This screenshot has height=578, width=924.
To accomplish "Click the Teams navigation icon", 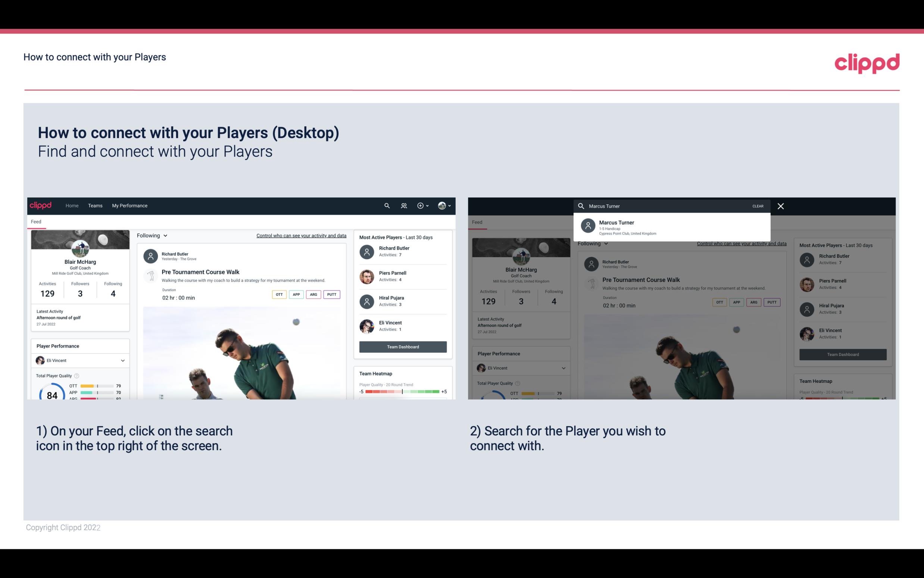I will [95, 205].
